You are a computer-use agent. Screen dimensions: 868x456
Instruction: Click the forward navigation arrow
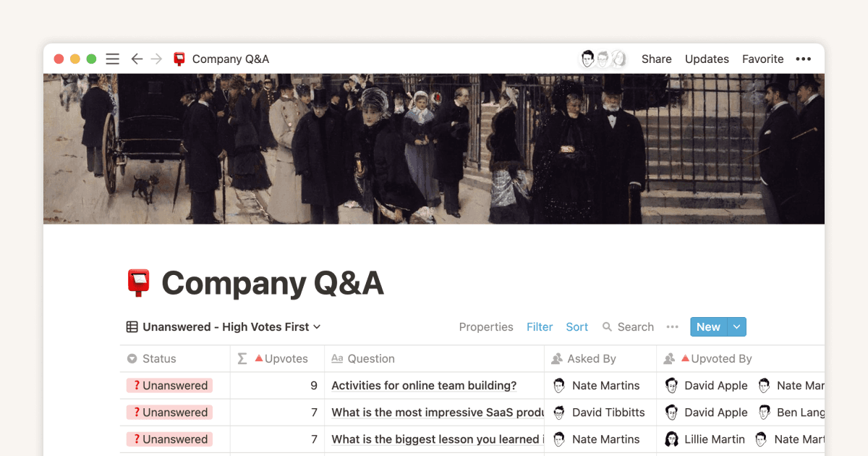(156, 59)
